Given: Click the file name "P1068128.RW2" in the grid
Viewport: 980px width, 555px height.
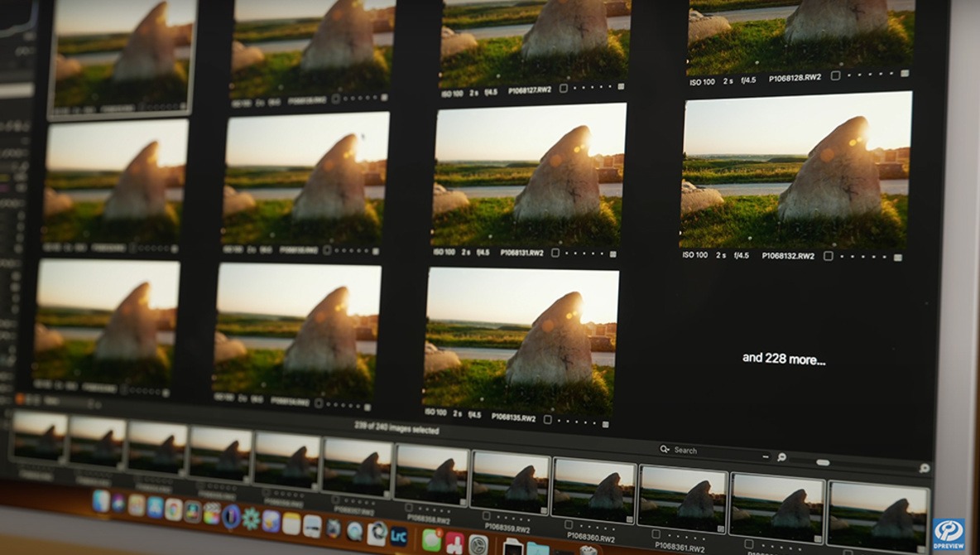Looking at the screenshot, I should (795, 78).
